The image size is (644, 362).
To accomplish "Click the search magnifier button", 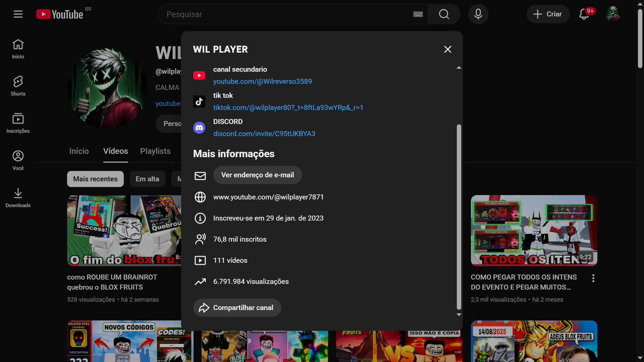I will point(444,14).
